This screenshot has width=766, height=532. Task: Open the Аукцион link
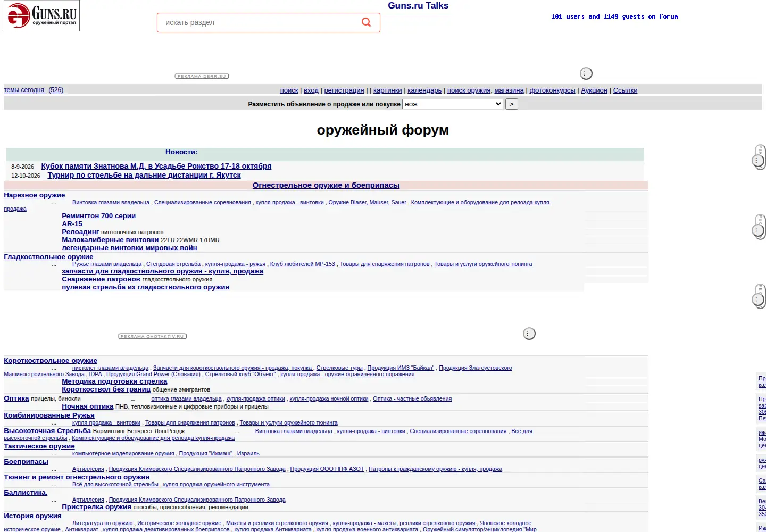594,90
